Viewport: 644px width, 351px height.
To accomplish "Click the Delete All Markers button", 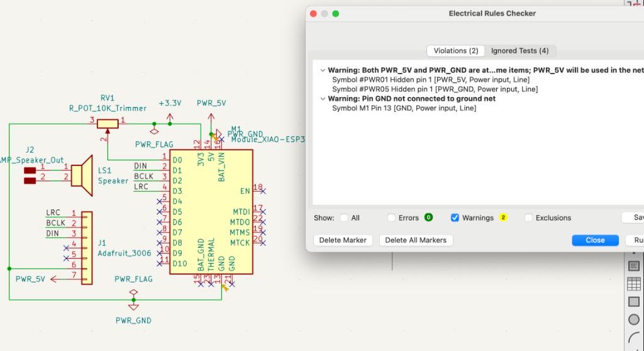I will point(416,240).
